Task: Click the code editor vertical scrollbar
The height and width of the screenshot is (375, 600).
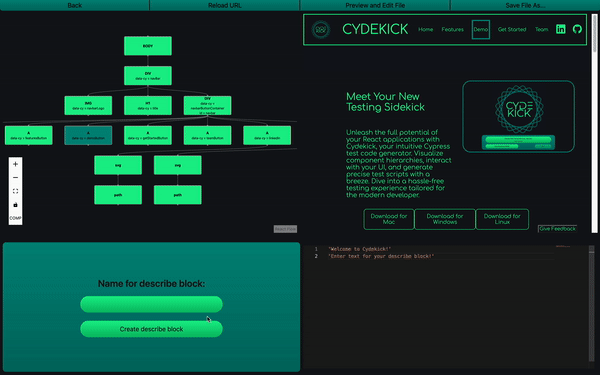Action: (x=591, y=304)
